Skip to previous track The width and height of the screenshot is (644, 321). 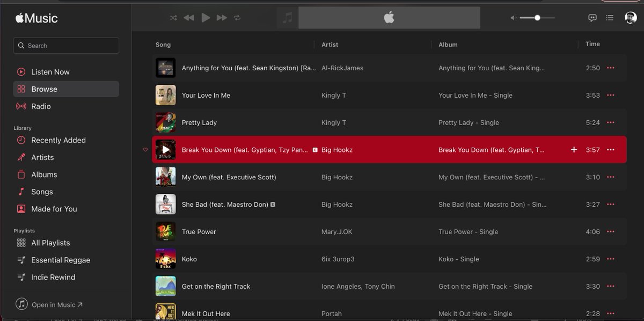[x=189, y=18]
